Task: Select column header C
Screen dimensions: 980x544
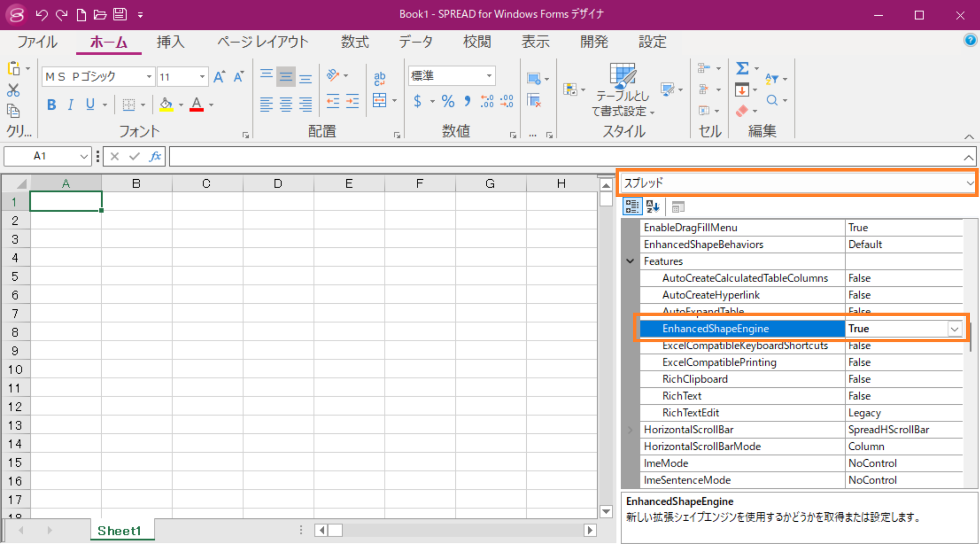Action: tap(206, 184)
